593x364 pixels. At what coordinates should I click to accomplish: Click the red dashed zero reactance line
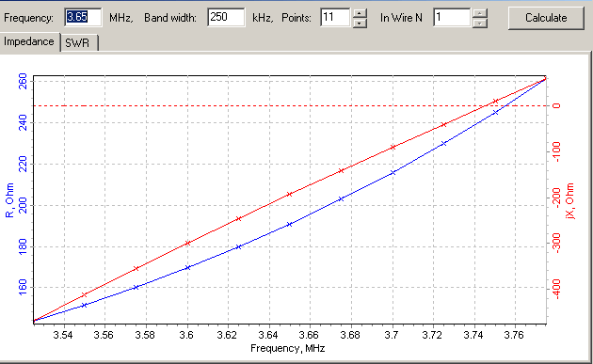pyautogui.click(x=290, y=106)
